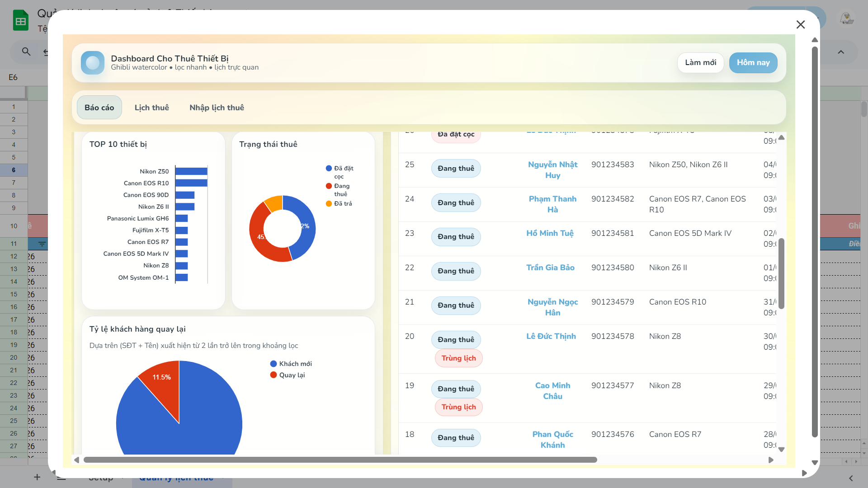Image resolution: width=868 pixels, height=488 pixels.
Task: Click the Dashboard watercolor logo icon
Action: pos(93,63)
